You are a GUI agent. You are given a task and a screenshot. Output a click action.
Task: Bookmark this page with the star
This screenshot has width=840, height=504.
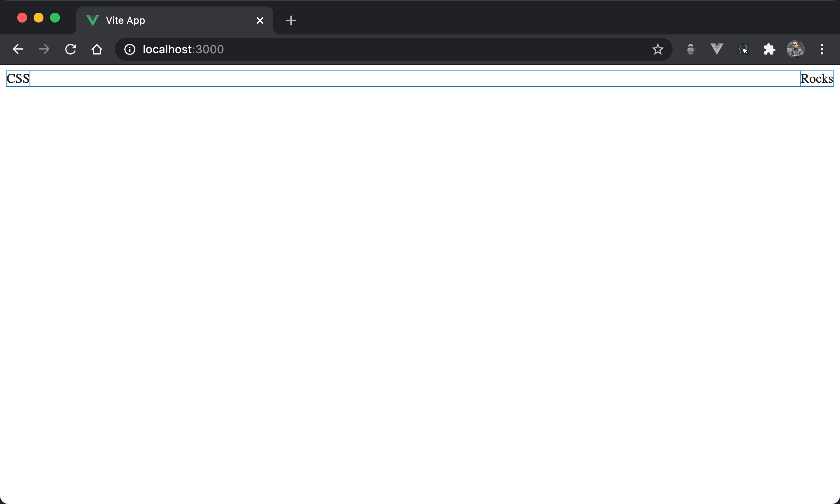click(657, 50)
